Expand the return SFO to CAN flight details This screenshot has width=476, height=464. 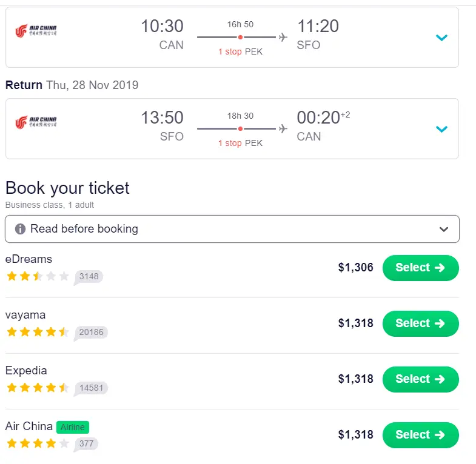click(442, 129)
